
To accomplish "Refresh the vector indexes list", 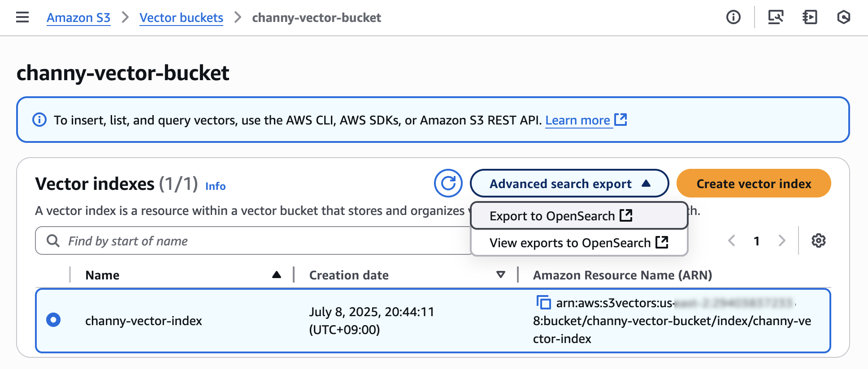I will click(x=448, y=183).
